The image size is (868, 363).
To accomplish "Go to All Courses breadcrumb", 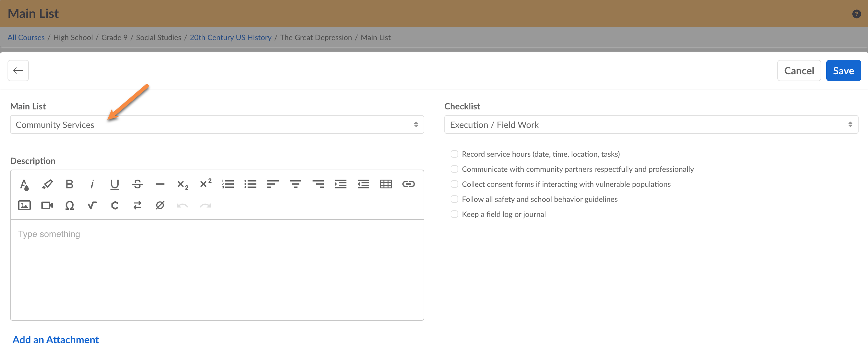I will [26, 37].
